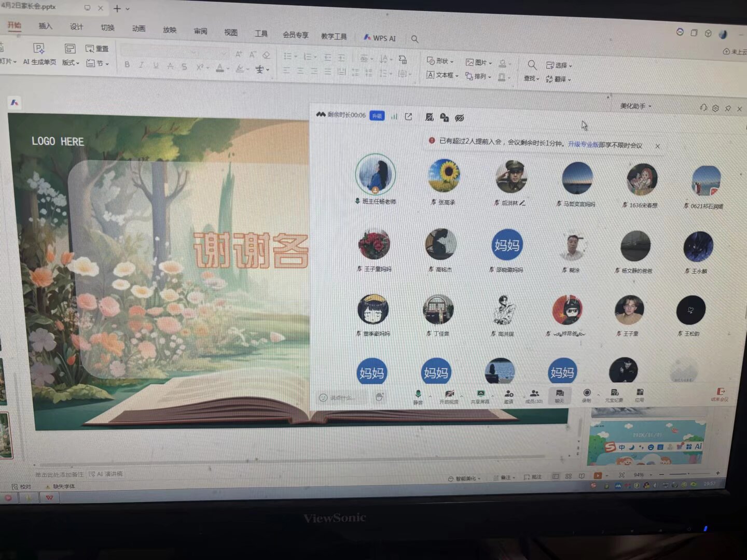Click the 说点什么 chat input field
747x560 pixels.
[342, 398]
